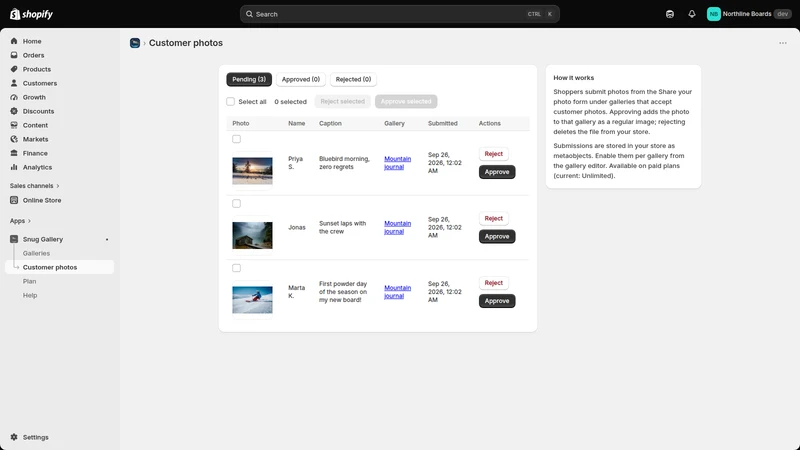Screen dimensions: 800x450
Task: Click the Snug Gallery app icon in sidebar
Action: (14, 239)
